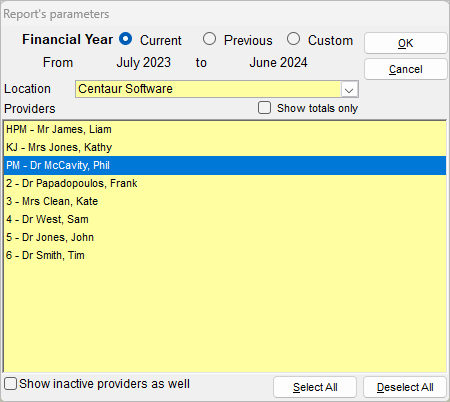Tick Show inactive providers as well

[10, 384]
